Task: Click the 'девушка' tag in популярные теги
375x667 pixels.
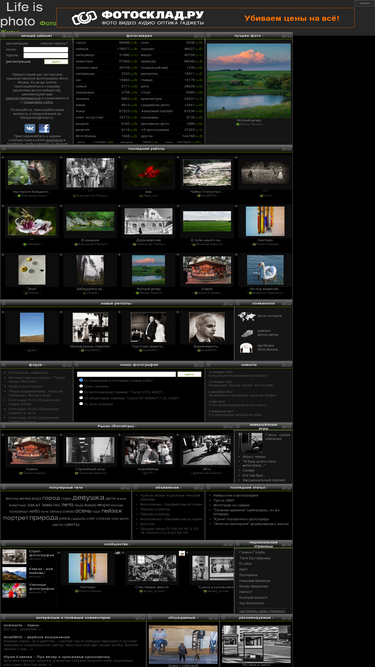Action: (x=88, y=497)
